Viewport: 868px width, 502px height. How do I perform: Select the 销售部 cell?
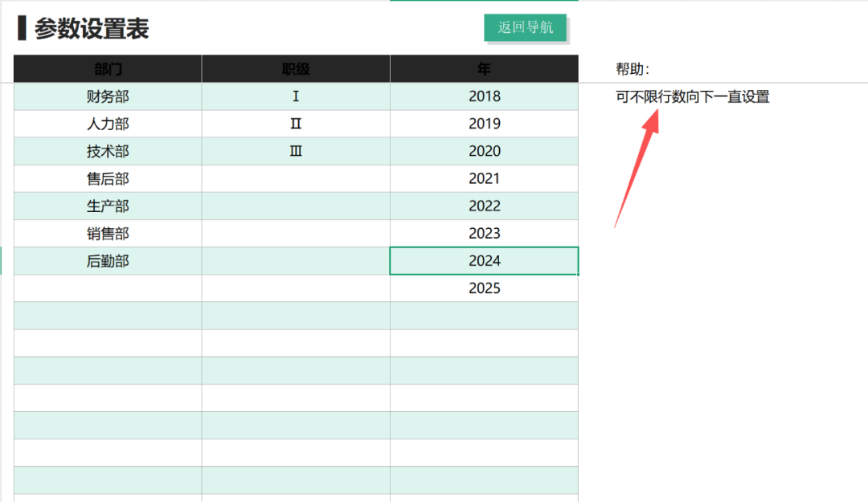[x=108, y=234]
